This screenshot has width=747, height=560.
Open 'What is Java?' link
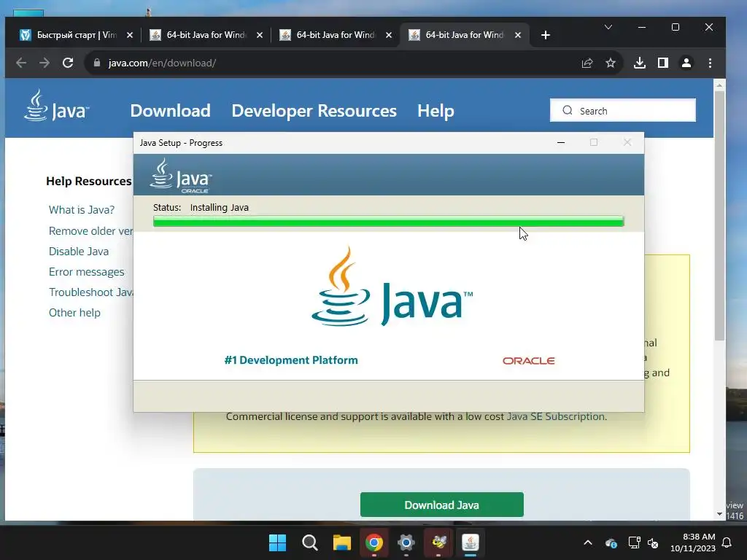pos(82,210)
